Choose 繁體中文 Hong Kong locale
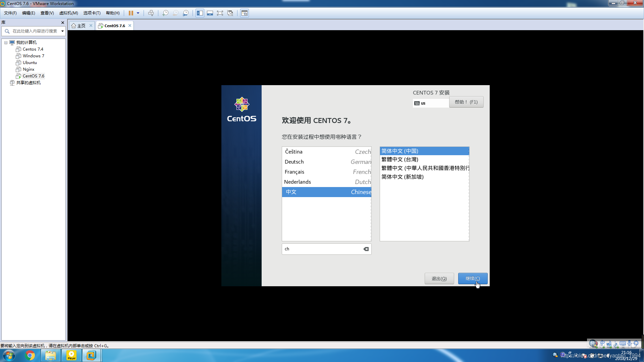The image size is (644, 362). (424, 168)
